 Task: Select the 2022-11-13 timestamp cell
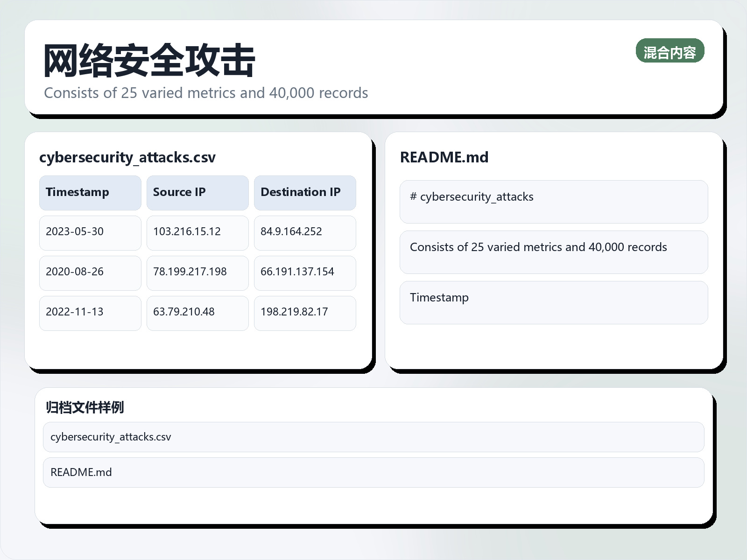pos(90,313)
